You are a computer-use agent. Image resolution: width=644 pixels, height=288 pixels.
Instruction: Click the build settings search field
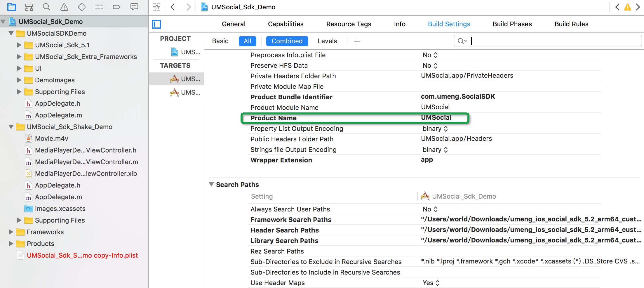[x=548, y=41]
